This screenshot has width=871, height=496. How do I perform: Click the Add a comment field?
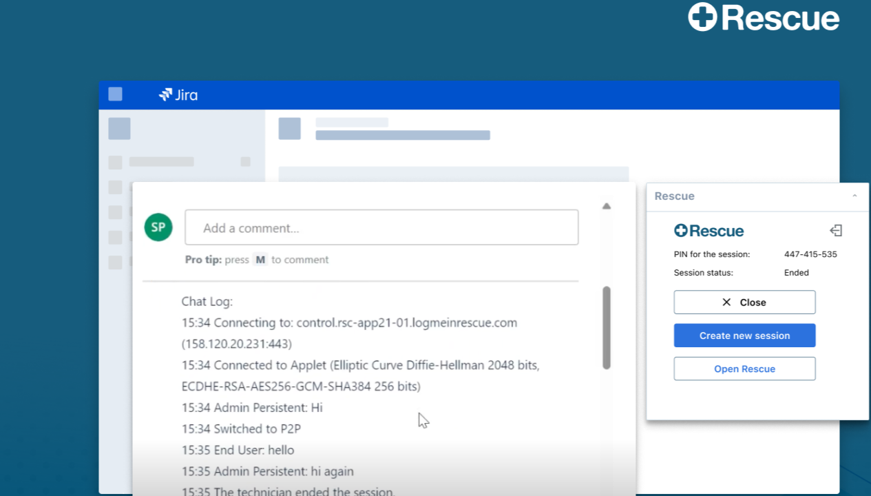click(382, 227)
